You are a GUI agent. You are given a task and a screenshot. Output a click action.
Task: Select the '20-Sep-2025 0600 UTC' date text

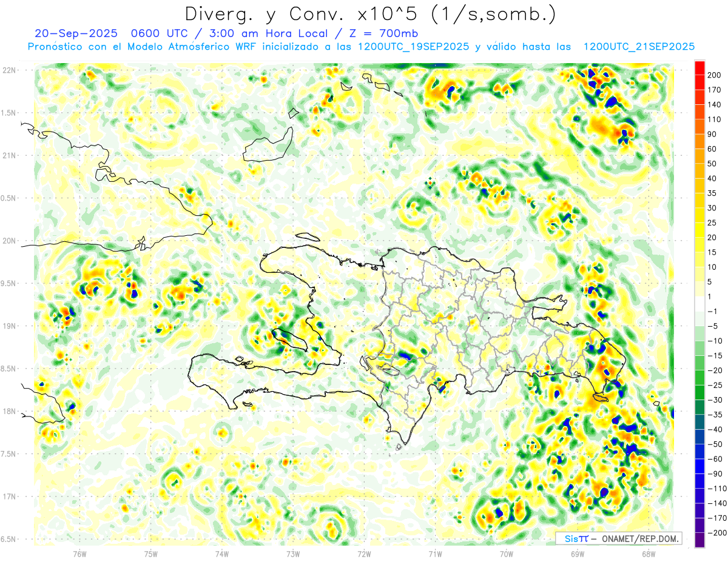pyautogui.click(x=101, y=33)
